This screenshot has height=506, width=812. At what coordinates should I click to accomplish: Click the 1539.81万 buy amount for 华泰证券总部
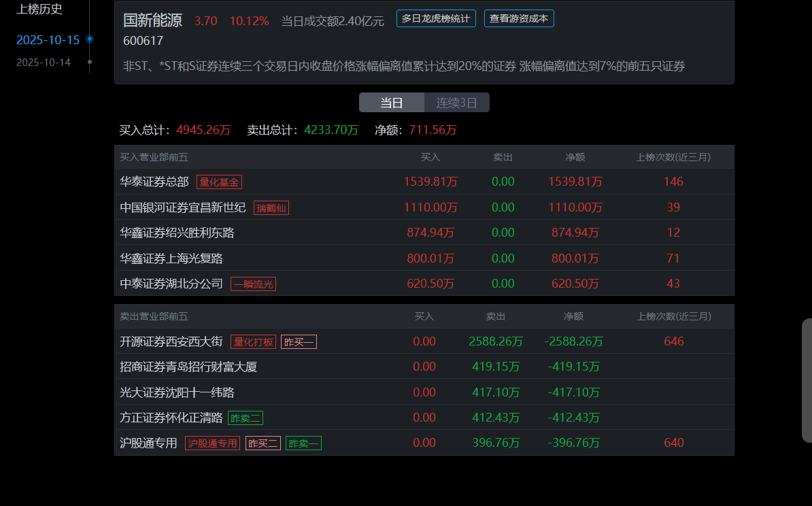[431, 182]
